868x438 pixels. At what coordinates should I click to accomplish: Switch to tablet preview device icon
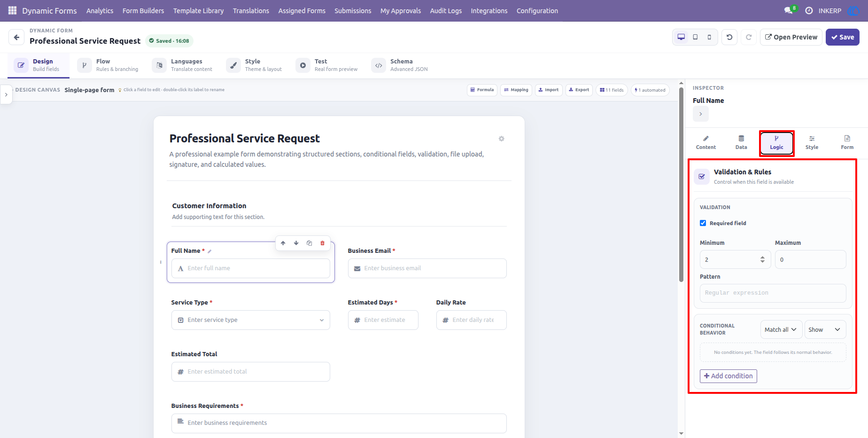click(x=695, y=37)
